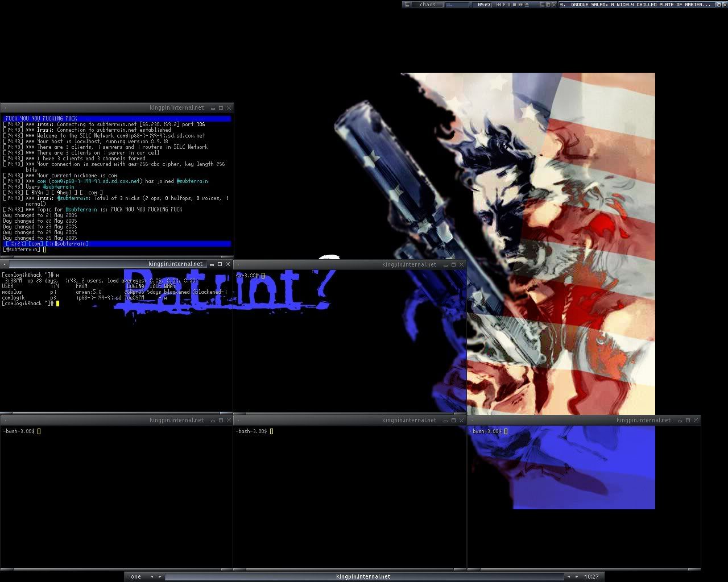Image resolution: width=728 pixels, height=582 pixels.
Task: Select the kingpin.internal.net entry in bottom toolbar
Action: (x=363, y=576)
